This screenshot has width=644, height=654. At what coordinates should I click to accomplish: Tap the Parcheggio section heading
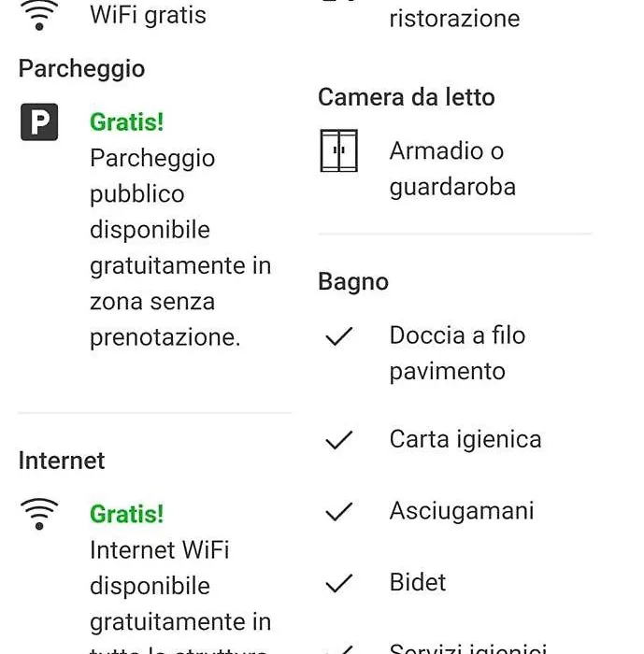click(x=82, y=69)
